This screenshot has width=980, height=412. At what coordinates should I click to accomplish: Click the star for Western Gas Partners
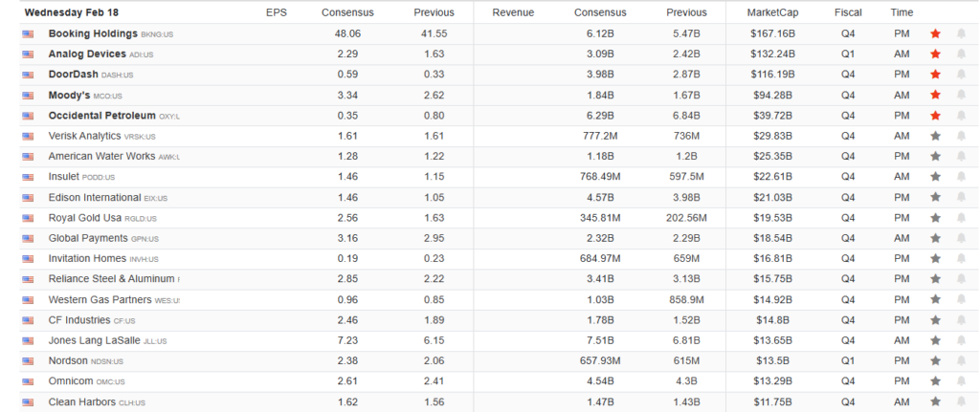(935, 299)
